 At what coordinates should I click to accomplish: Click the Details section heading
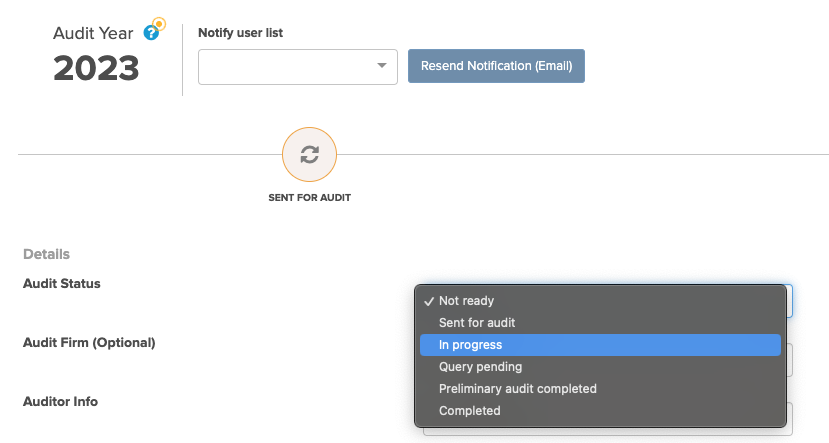[x=47, y=254]
